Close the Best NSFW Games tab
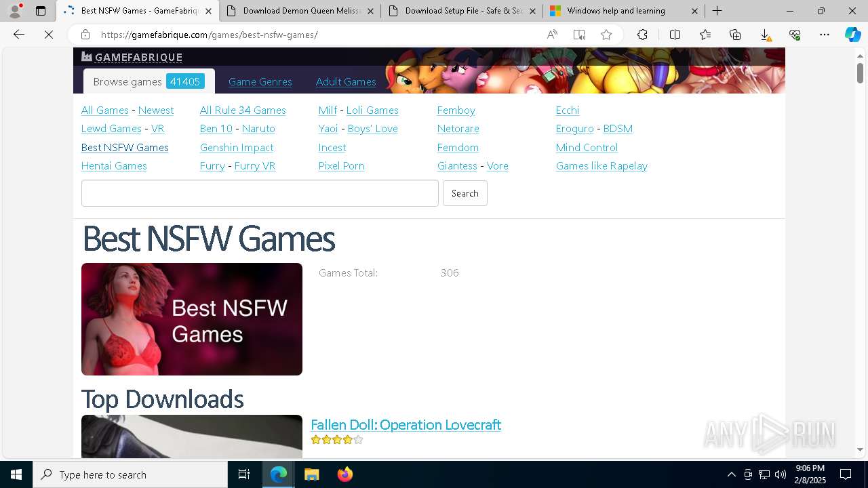The width and height of the screenshot is (868, 488). click(x=208, y=11)
